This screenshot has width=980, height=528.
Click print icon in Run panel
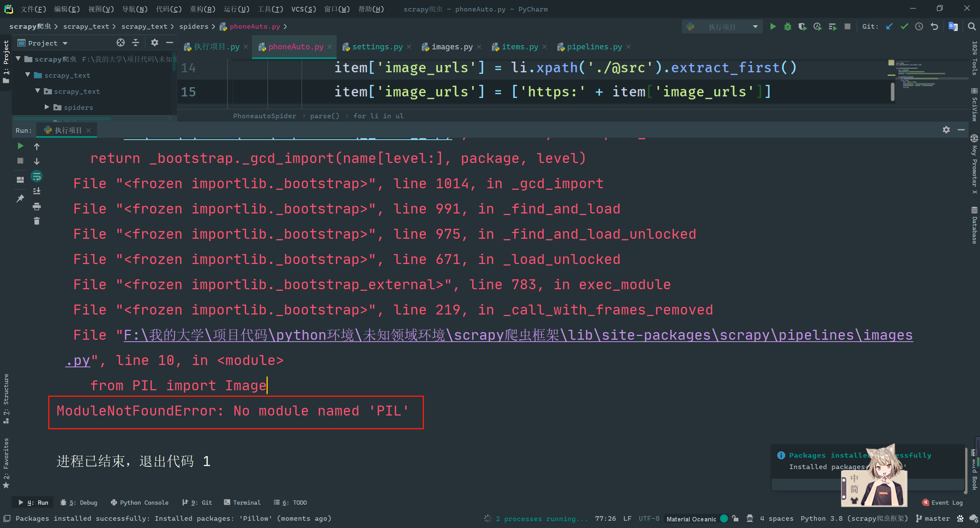[37, 207]
